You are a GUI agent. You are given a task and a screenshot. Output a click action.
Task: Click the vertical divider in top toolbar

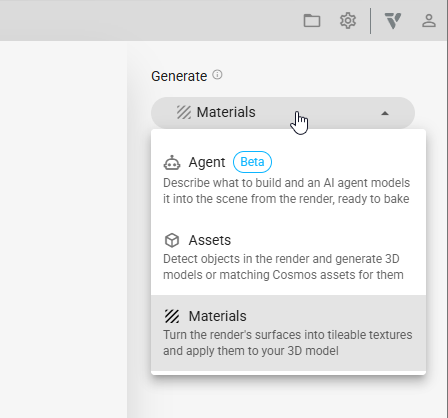click(x=370, y=21)
